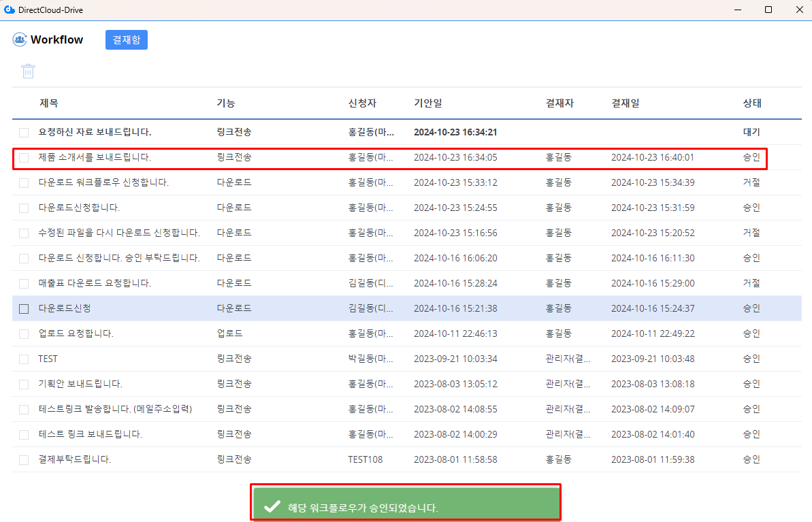Open 수정된 파일을 다시 다운로드 신청합니다 entry
This screenshot has height=522, width=812.
point(119,233)
